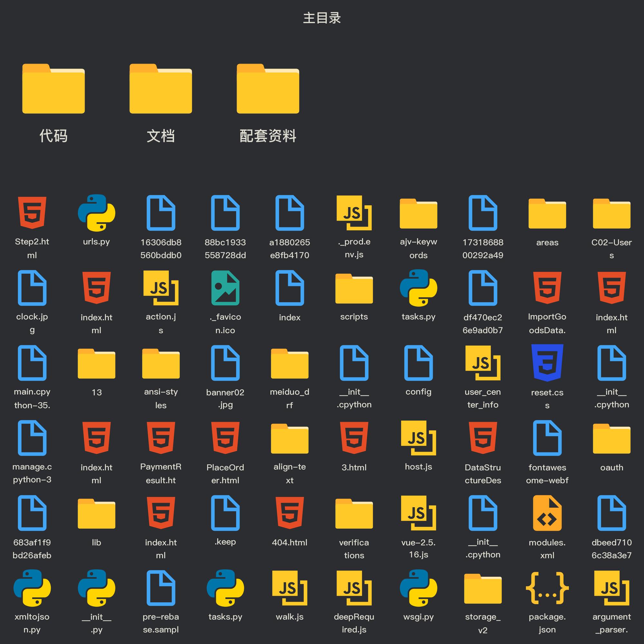This screenshot has height=644, width=644.
Task: Open the 代码 folder
Action: click(x=53, y=89)
